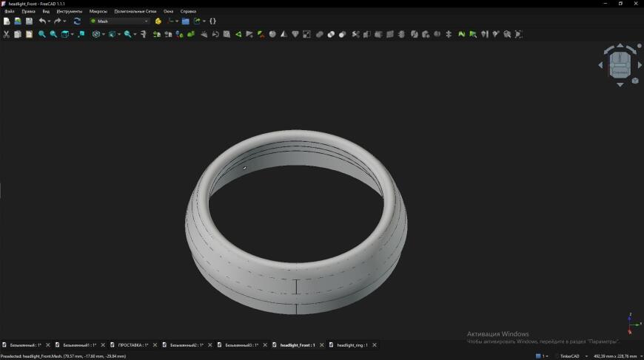Click the Export mesh icon
Screen dimensions: 644x360
168,35
